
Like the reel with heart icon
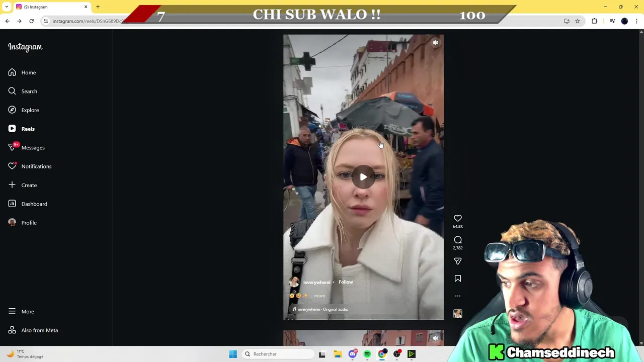pos(458,218)
